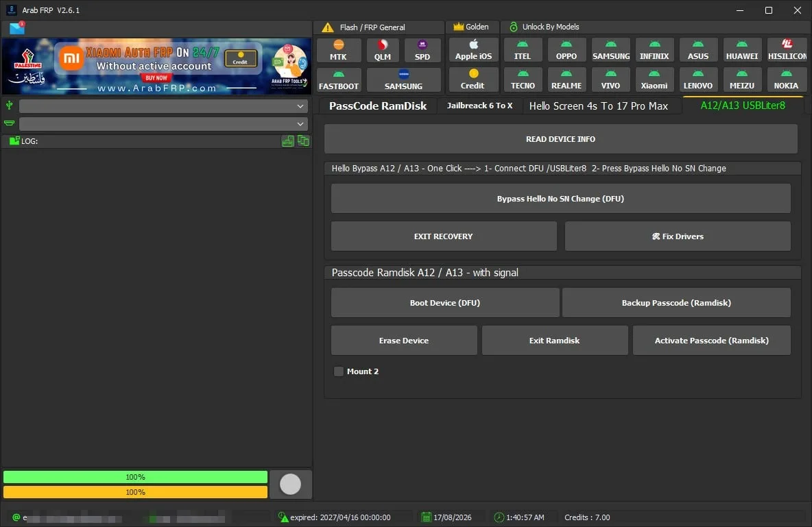Open the PassCode RamDisk tab

pyautogui.click(x=378, y=106)
